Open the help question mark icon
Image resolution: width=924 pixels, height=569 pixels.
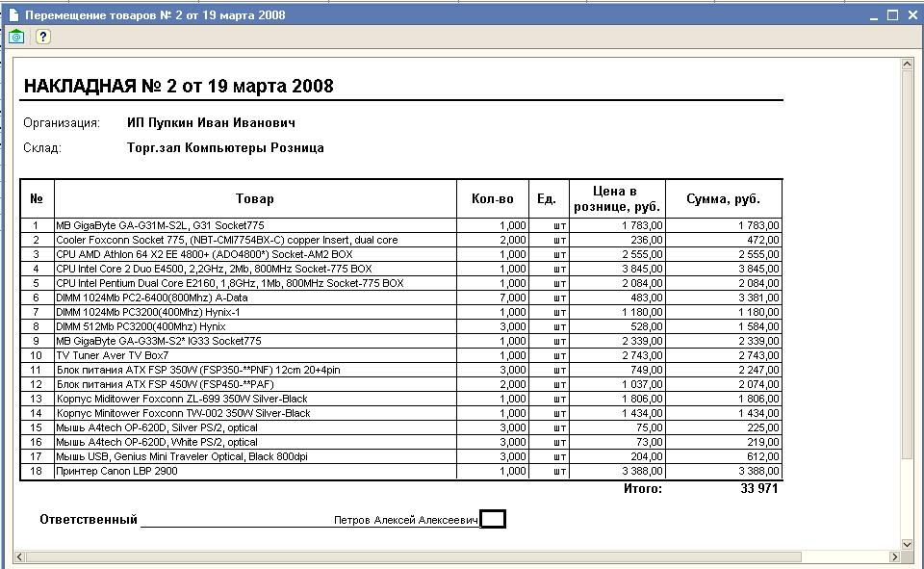(x=42, y=37)
